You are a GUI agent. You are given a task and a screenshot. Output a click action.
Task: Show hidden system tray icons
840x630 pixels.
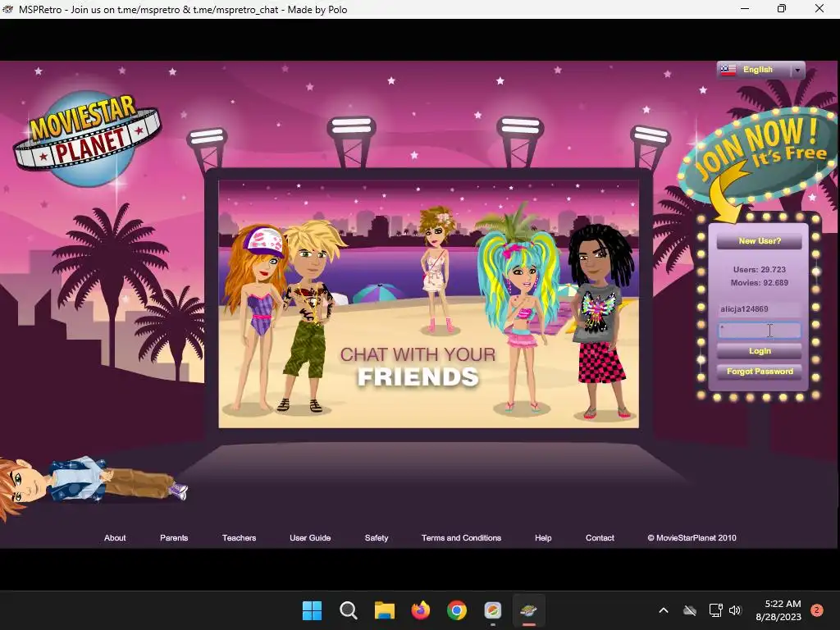tap(663, 610)
